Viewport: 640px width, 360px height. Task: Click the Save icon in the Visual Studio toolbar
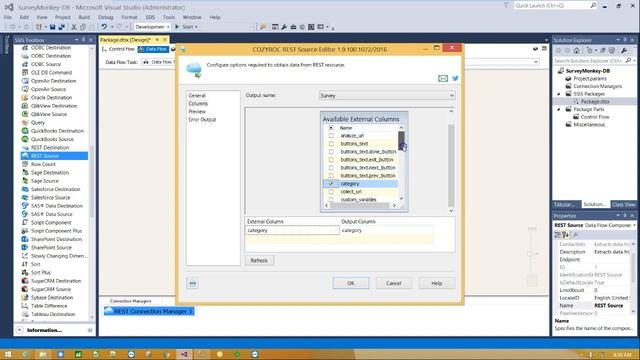point(53,27)
